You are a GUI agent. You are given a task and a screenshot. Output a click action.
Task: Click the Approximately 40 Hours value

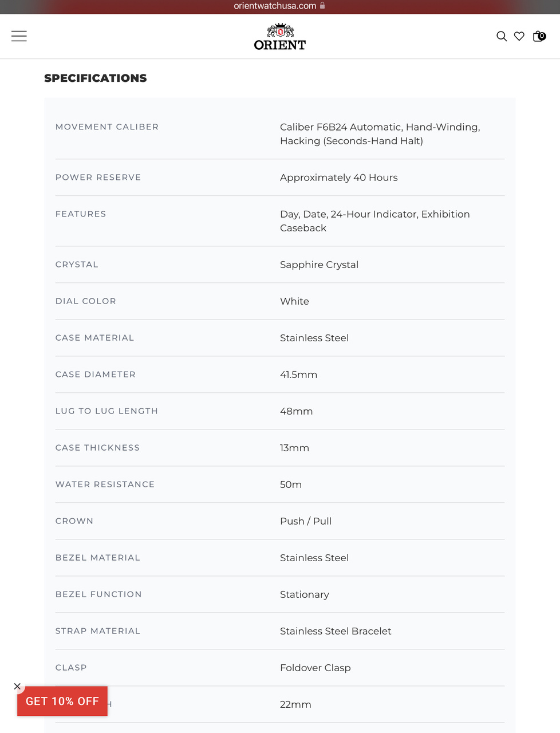pos(338,178)
